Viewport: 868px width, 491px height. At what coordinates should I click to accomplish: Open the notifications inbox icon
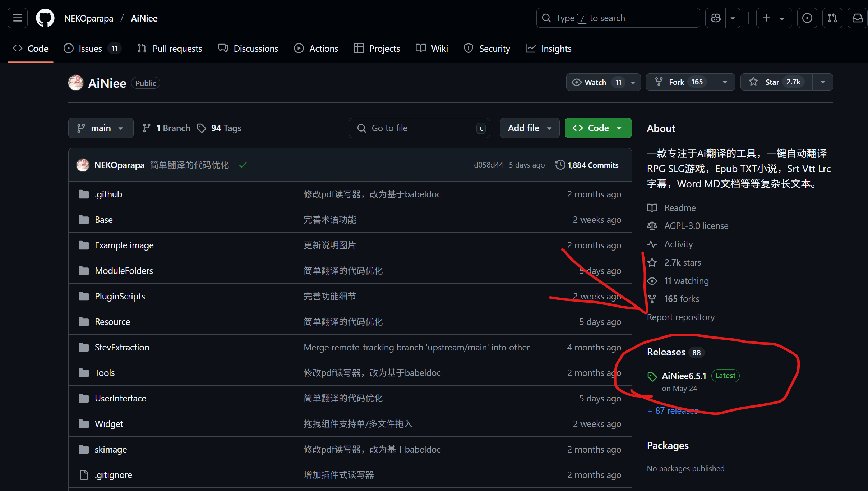tap(858, 18)
